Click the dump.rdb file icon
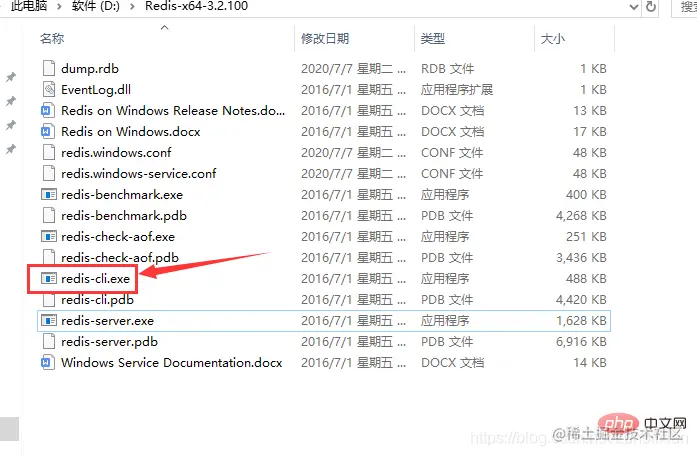This screenshot has width=697, height=456. 49,68
